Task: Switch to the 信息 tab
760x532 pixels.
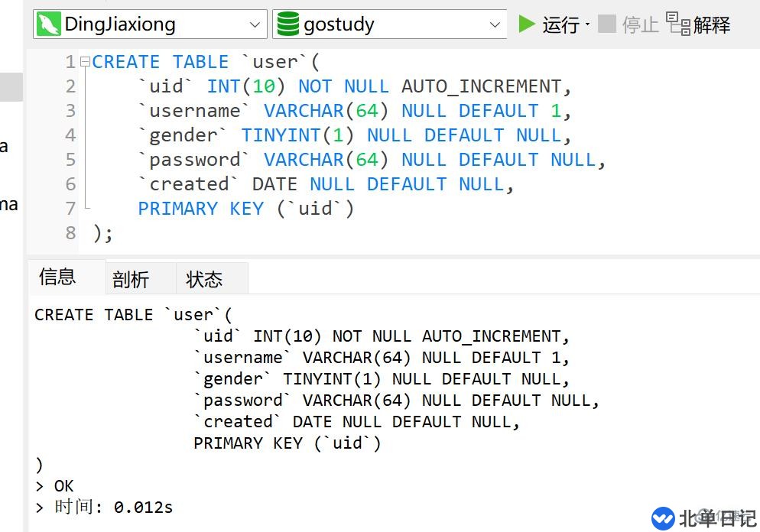Action: [57, 277]
